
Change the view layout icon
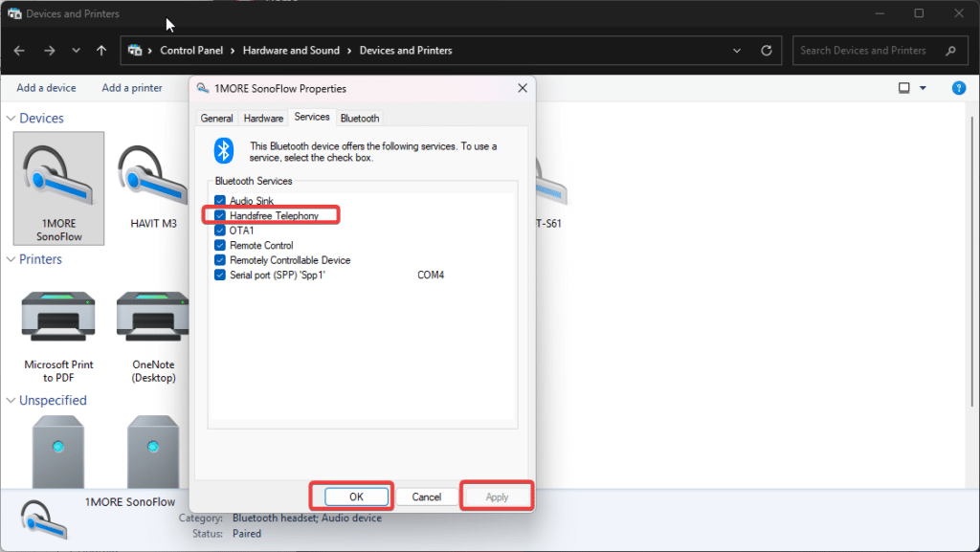point(903,88)
